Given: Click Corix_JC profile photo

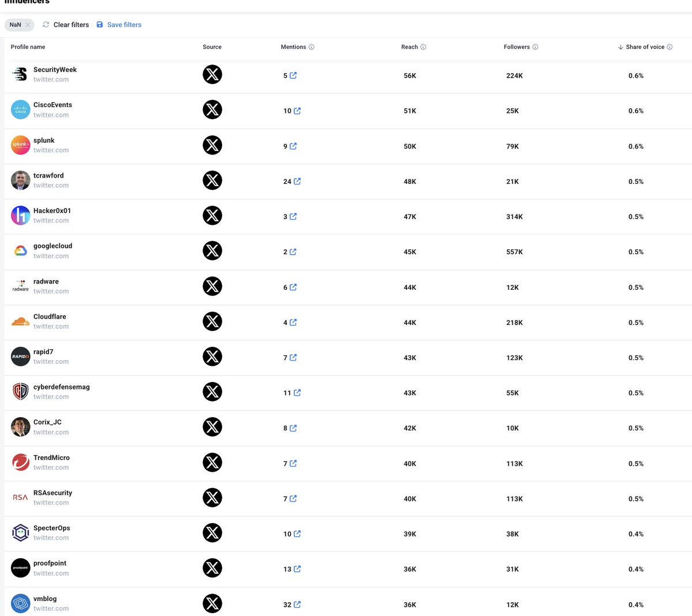Looking at the screenshot, I should pyautogui.click(x=20, y=427).
